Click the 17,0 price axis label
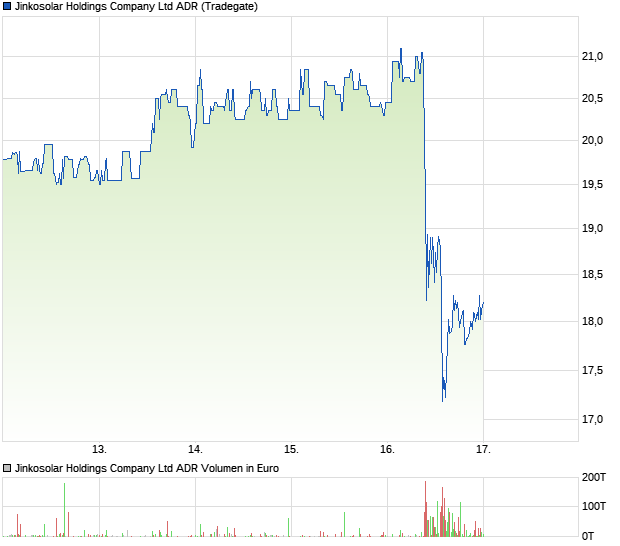 click(x=592, y=419)
